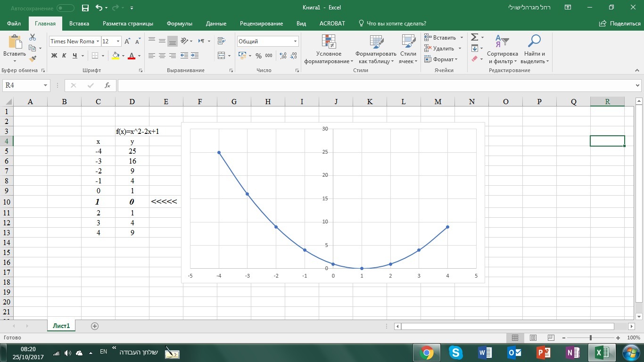644x362 pixels.
Task: Open Условное форматирование menu
Action: pyautogui.click(x=329, y=49)
